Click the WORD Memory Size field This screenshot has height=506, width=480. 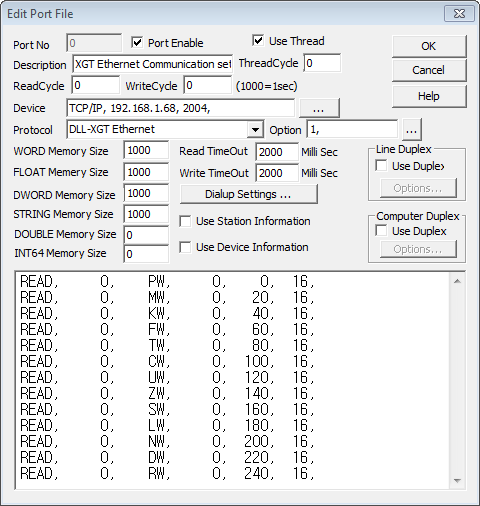[x=146, y=150]
